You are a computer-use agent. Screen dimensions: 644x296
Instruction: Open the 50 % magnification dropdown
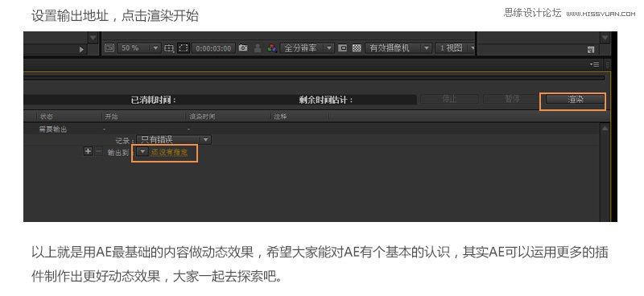coord(138,48)
